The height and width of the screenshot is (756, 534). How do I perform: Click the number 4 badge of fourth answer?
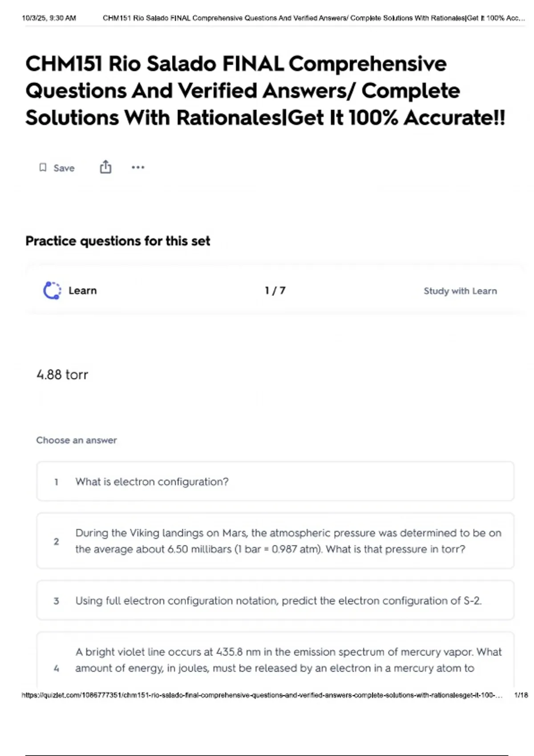click(56, 668)
